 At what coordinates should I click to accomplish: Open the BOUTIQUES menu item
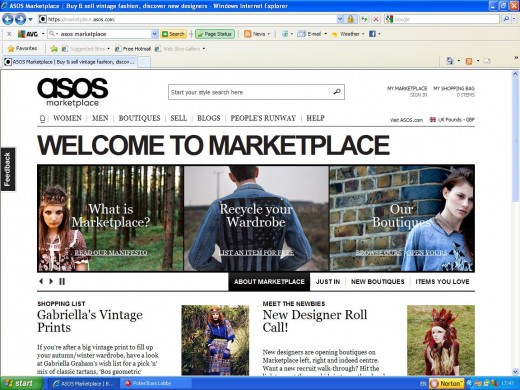pyautogui.click(x=139, y=118)
